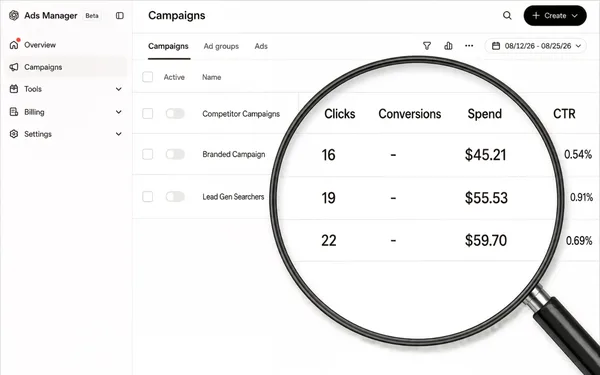
Task: Open the 08/12/26 - 08/25/26 date dropdown
Action: pyautogui.click(x=535, y=46)
